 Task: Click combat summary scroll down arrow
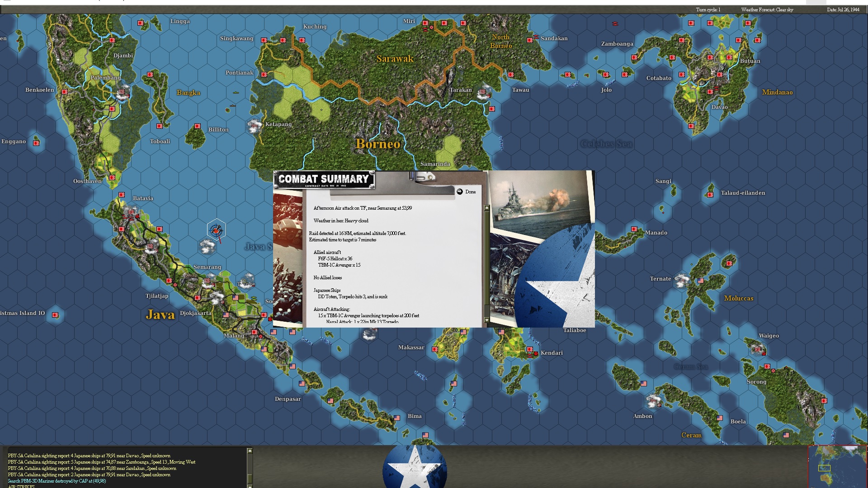click(487, 320)
